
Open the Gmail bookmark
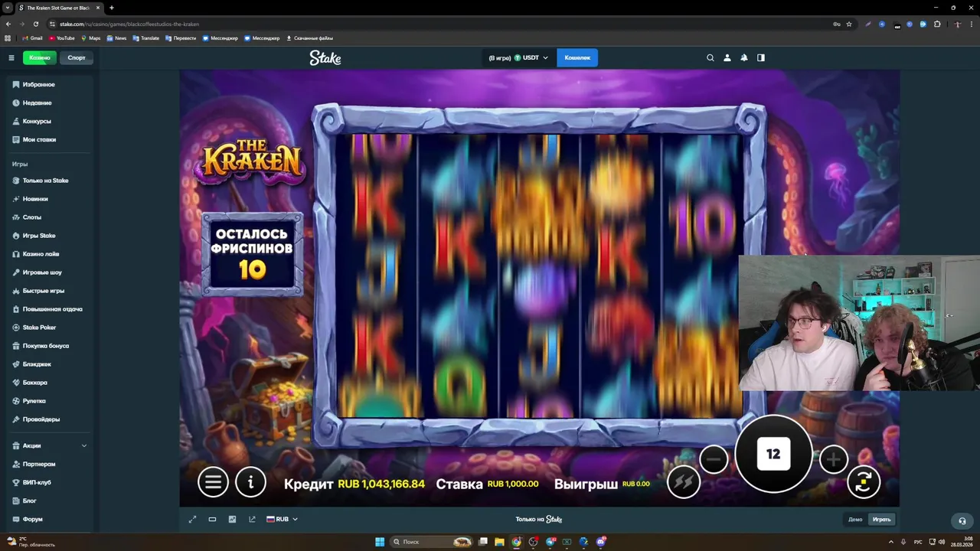pyautogui.click(x=32, y=37)
